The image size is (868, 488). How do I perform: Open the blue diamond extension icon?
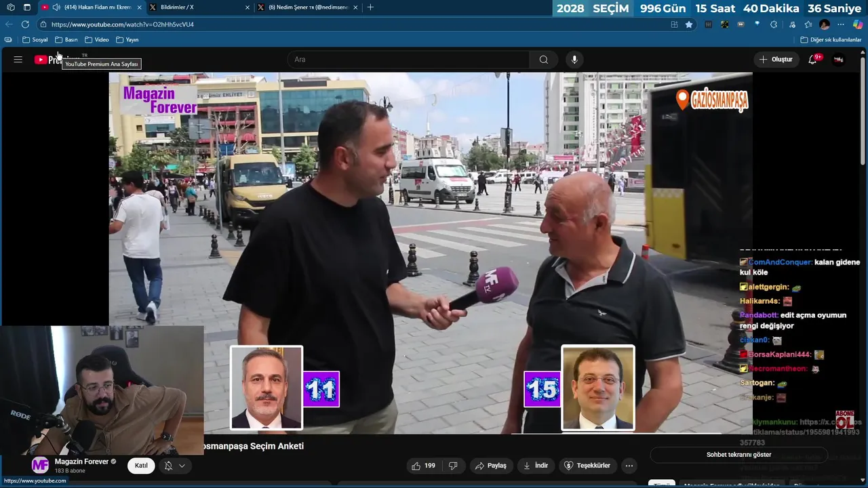click(757, 24)
